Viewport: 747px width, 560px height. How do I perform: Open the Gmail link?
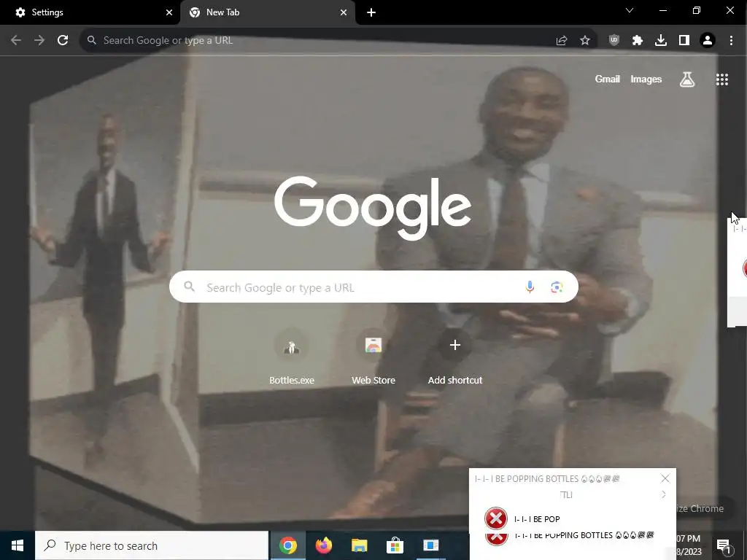tap(608, 79)
